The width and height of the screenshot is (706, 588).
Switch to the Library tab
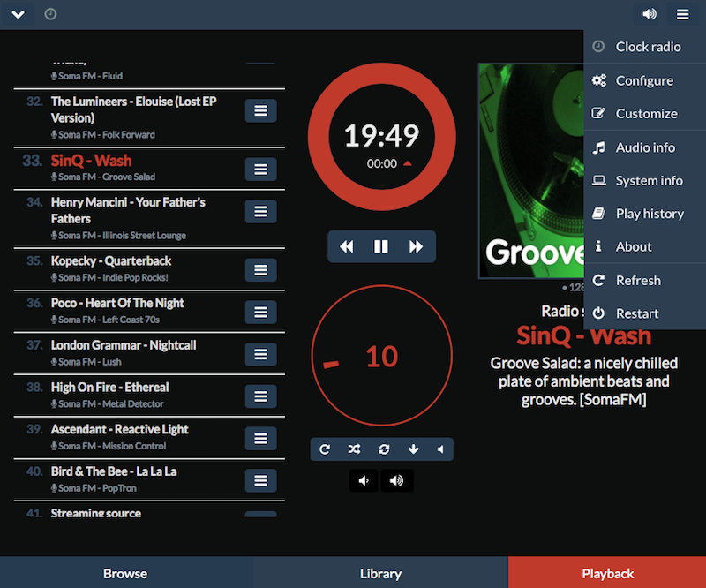click(380, 573)
